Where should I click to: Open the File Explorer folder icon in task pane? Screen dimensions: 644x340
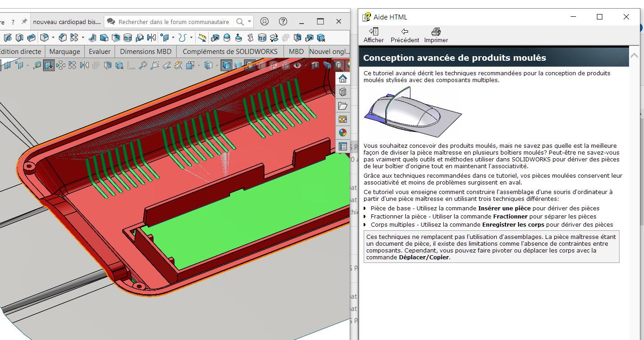coord(343,106)
